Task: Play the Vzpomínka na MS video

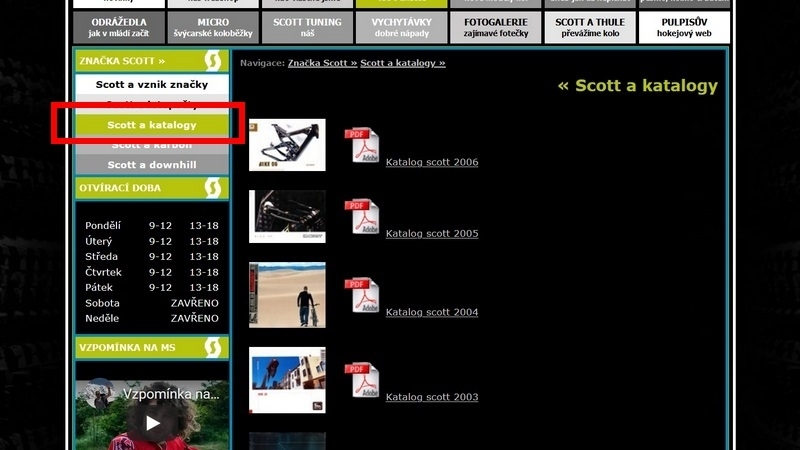Action: 152,423
